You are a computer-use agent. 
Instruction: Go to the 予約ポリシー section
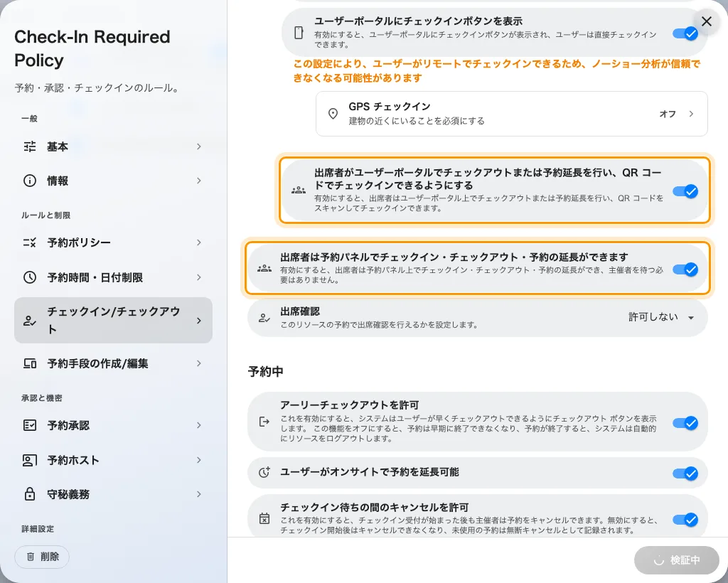pos(113,242)
